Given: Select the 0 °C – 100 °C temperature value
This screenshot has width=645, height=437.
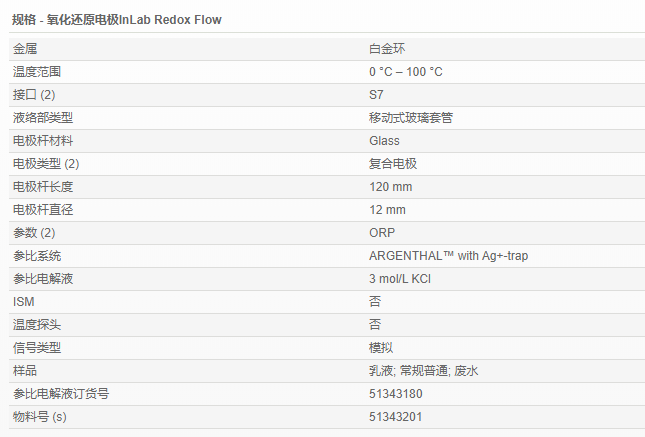Looking at the screenshot, I should coord(405,72).
